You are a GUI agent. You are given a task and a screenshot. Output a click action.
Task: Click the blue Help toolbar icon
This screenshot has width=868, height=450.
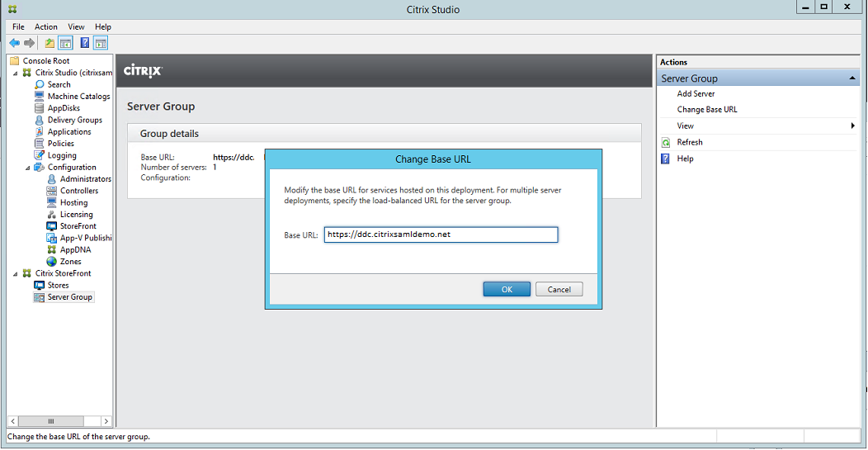click(85, 43)
